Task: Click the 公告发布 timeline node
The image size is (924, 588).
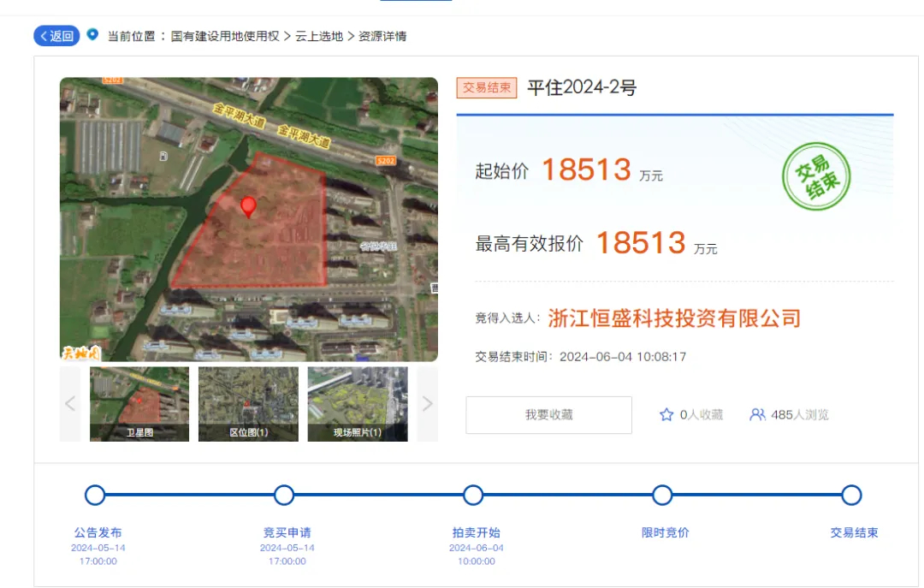Action: [x=95, y=495]
